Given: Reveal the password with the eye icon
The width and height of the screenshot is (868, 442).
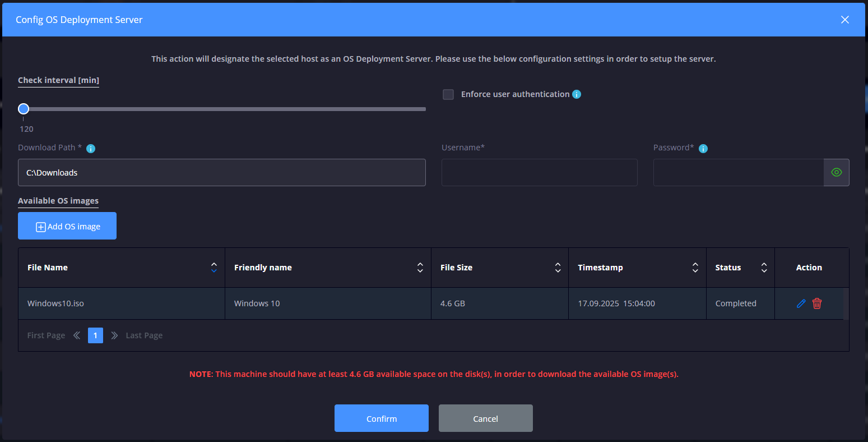Looking at the screenshot, I should [x=836, y=172].
